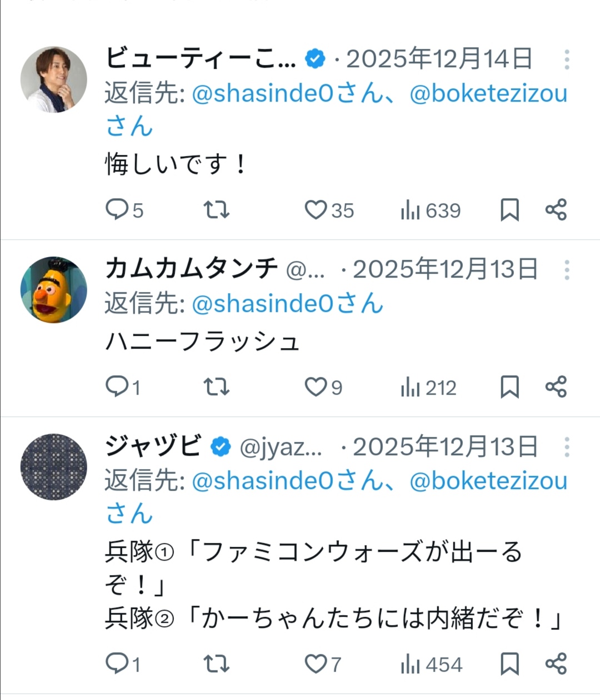Reply to the 悔しいです！ tweet
This screenshot has width=600, height=700.
point(117,210)
